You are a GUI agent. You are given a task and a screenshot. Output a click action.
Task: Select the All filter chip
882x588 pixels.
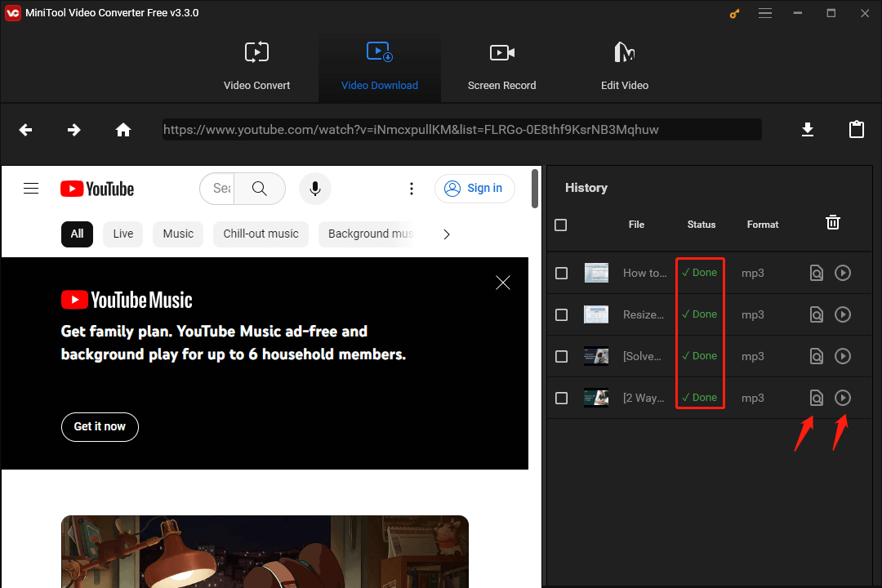(77, 234)
